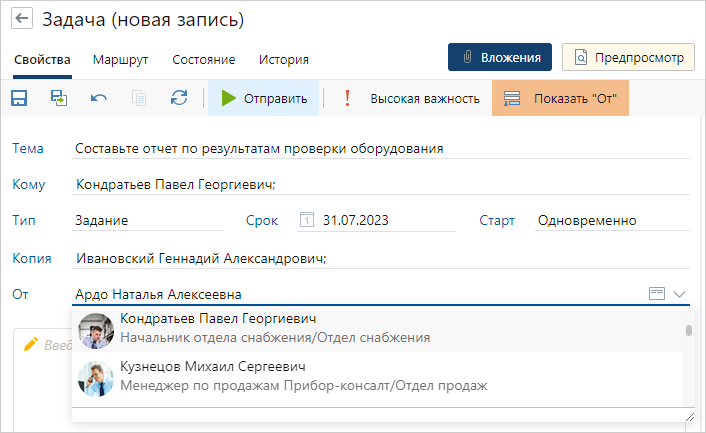Click the Тема input field
Screen dimensions: 706x433
pos(380,148)
